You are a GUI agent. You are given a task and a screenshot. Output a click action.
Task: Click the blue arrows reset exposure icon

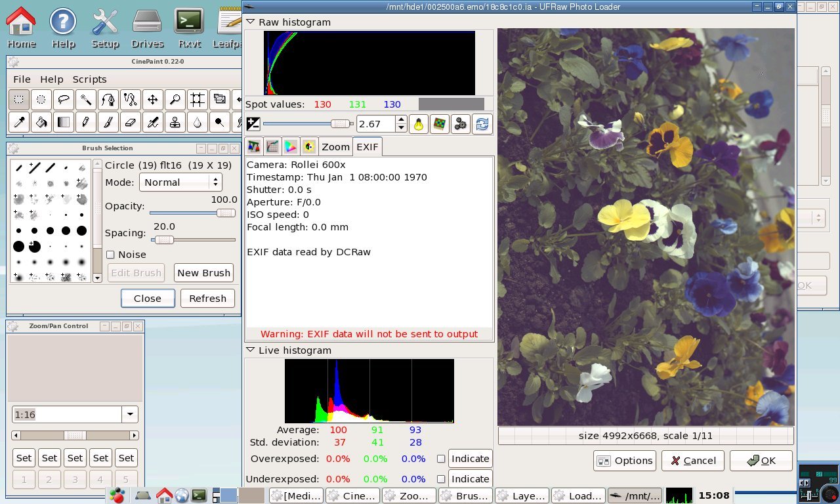482,124
